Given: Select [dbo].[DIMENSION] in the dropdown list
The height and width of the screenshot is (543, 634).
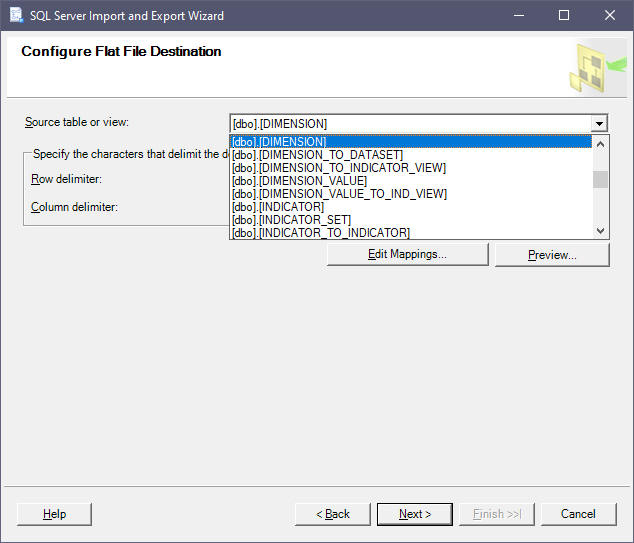Looking at the screenshot, I should pos(411,142).
